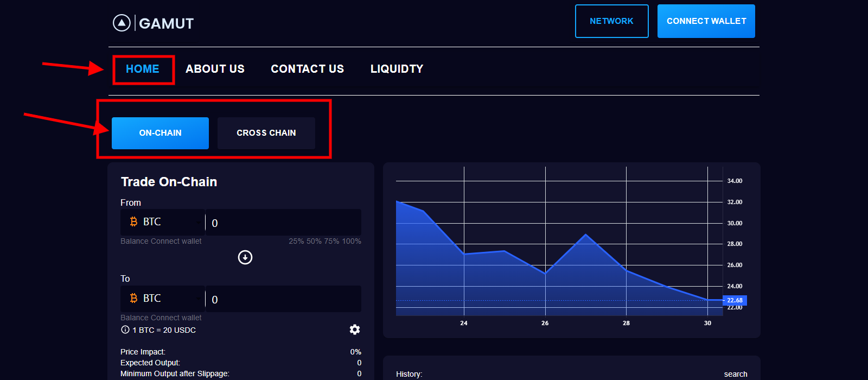Navigate to the LIQUIDTY section

(397, 69)
